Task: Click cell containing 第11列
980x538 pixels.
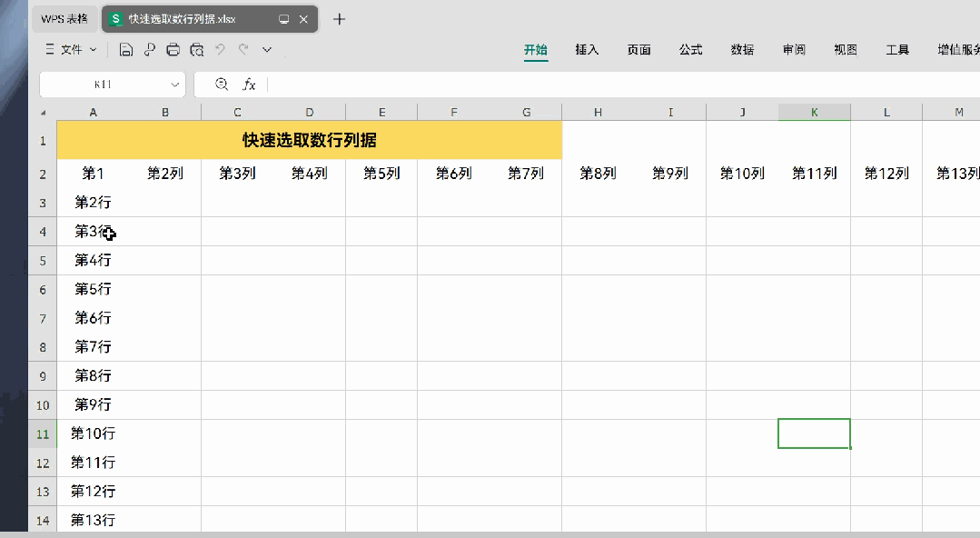Action: coord(815,174)
